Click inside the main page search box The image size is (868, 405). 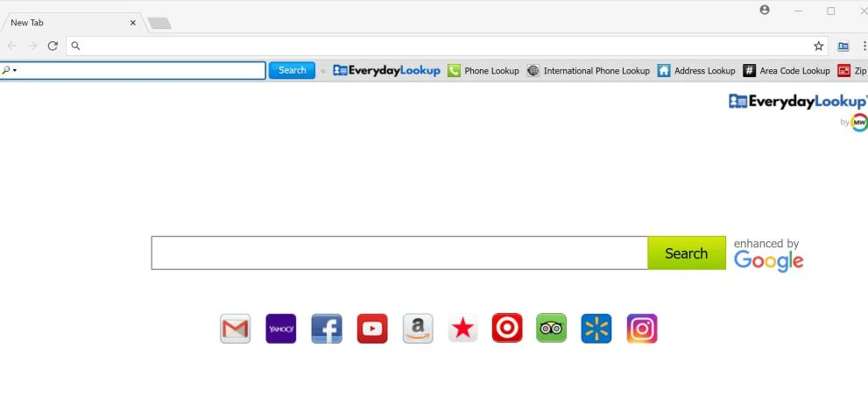(x=399, y=253)
